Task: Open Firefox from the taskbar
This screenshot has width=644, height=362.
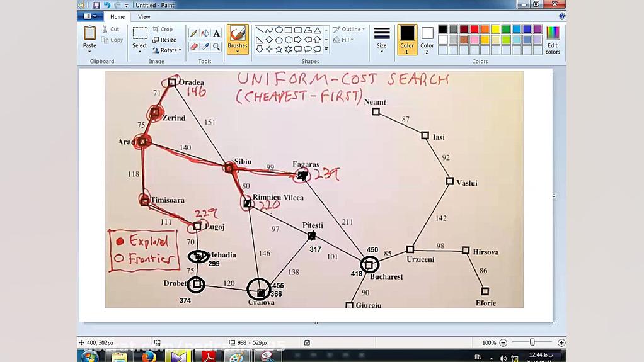Action: 149,356
